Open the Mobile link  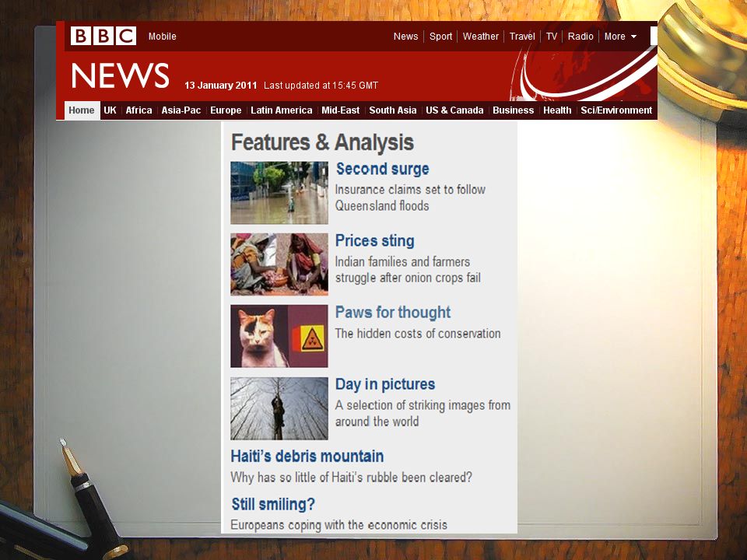point(162,37)
